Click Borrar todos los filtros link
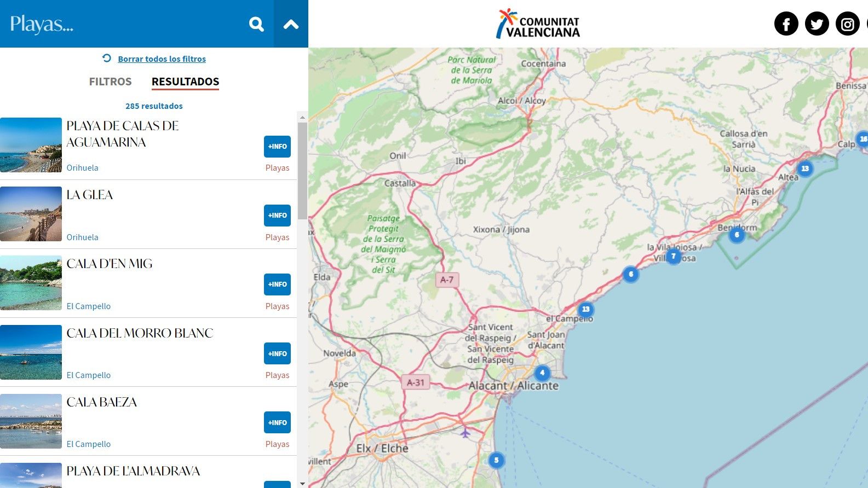The image size is (868, 488). point(162,59)
